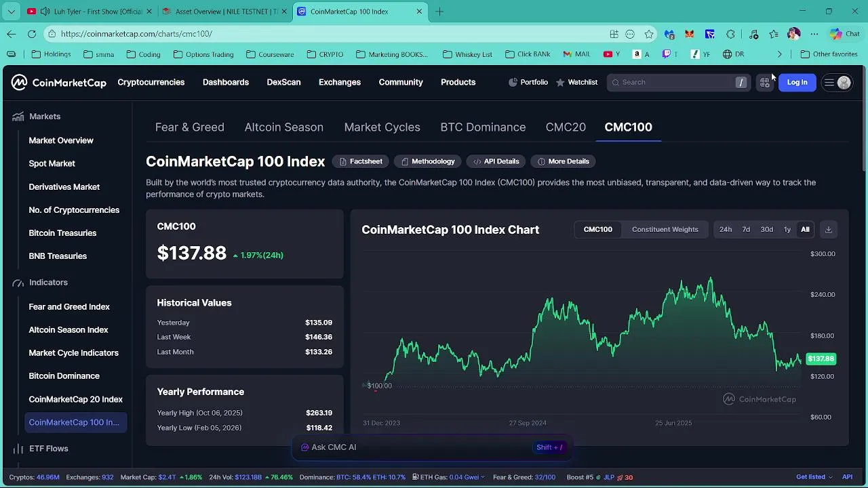The image size is (868, 488).
Task: Open Bitcoin Treasuries in sidebar
Action: click(62, 233)
